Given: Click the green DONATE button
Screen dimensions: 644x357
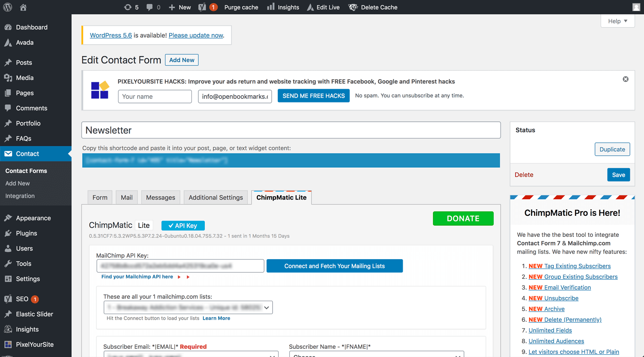Looking at the screenshot, I should (x=463, y=218).
